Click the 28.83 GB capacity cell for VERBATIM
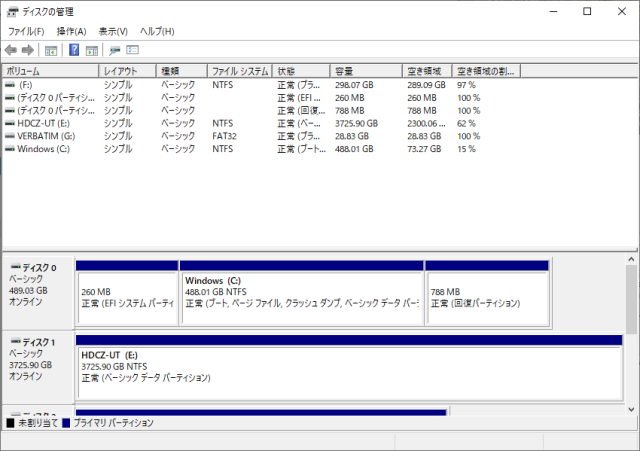 point(351,136)
